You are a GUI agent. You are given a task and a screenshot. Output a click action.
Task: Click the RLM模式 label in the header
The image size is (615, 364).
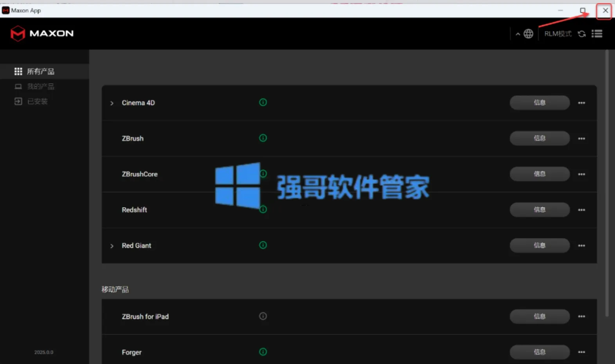click(558, 34)
